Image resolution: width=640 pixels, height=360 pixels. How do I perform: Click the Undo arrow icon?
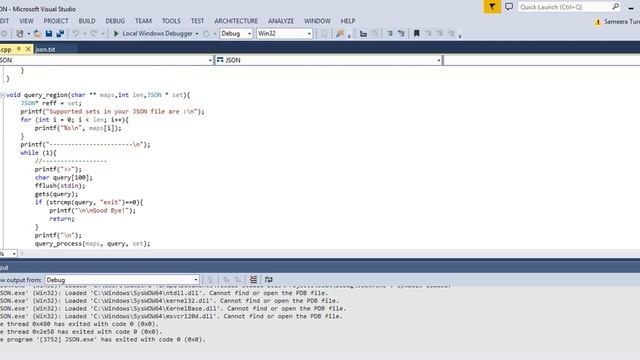point(76,33)
